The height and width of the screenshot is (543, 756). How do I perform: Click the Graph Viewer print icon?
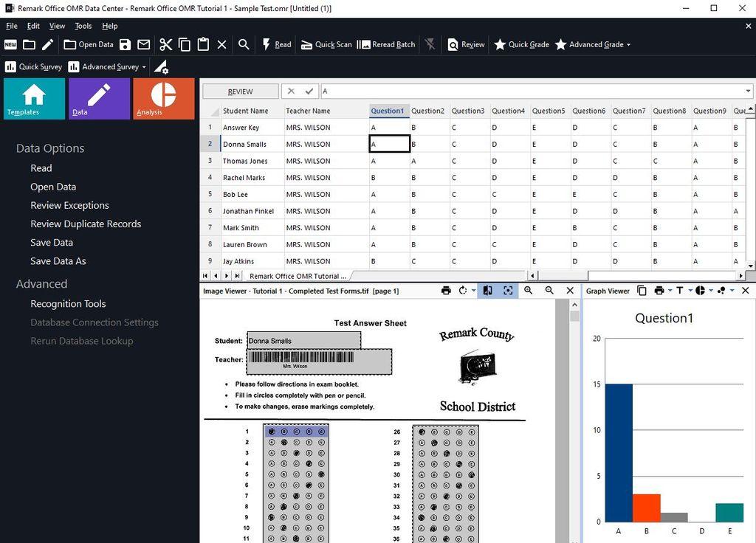[x=659, y=291]
